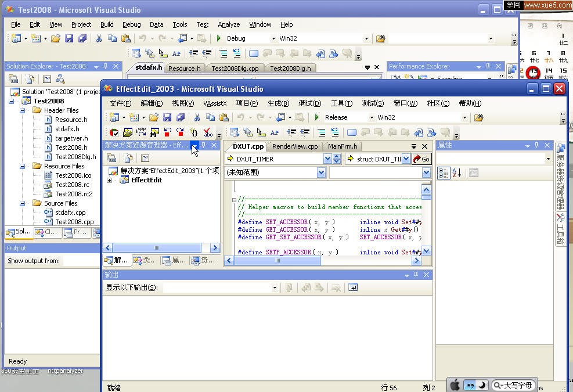
Task: Switch to the RenderView.cpp tab
Action: [295, 146]
